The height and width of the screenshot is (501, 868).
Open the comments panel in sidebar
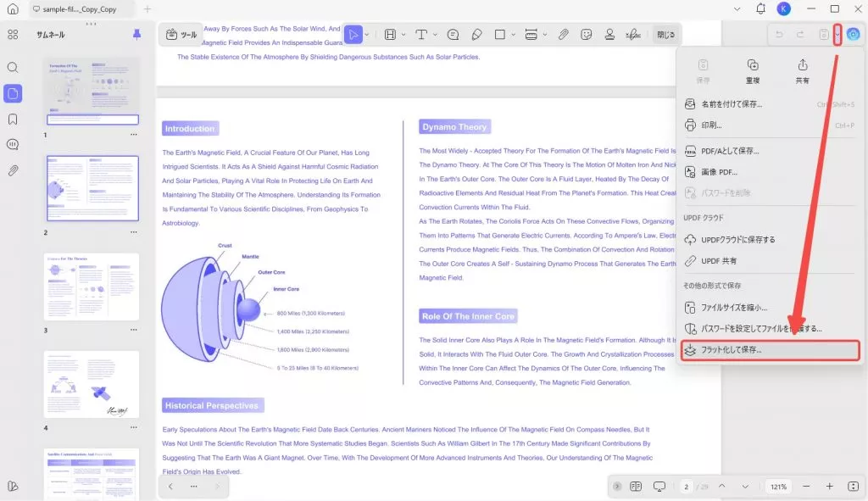[x=13, y=144]
